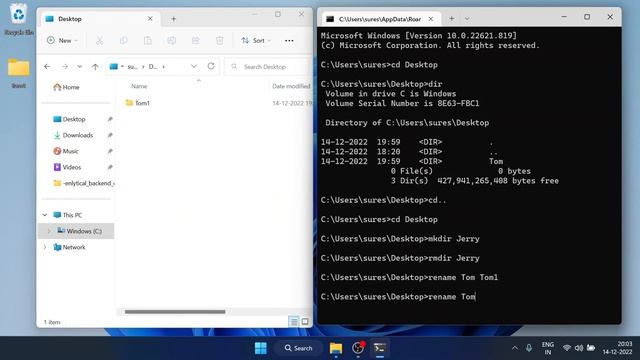Click Search box on the taskbar
Screen dimensions: 640x360
click(298, 348)
